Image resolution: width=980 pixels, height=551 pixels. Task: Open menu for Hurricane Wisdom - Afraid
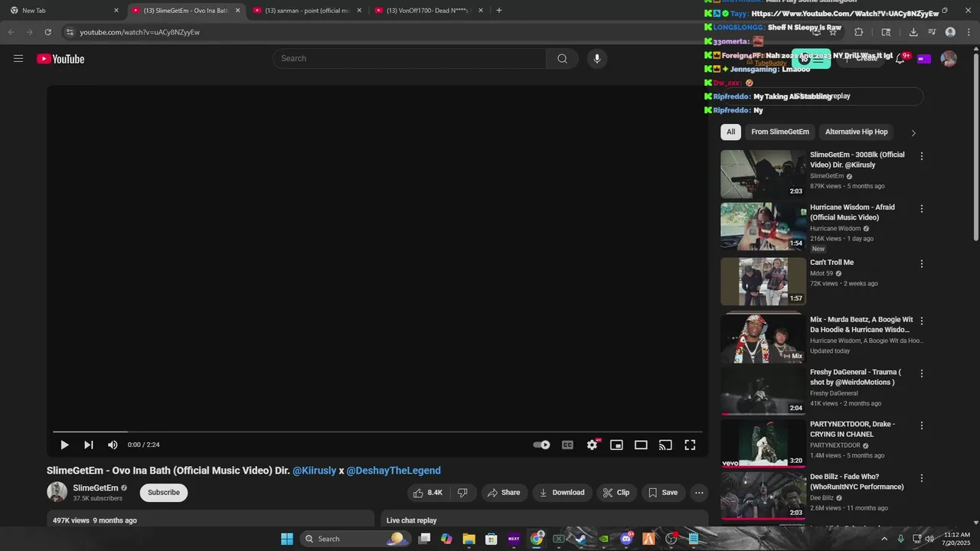tap(922, 208)
